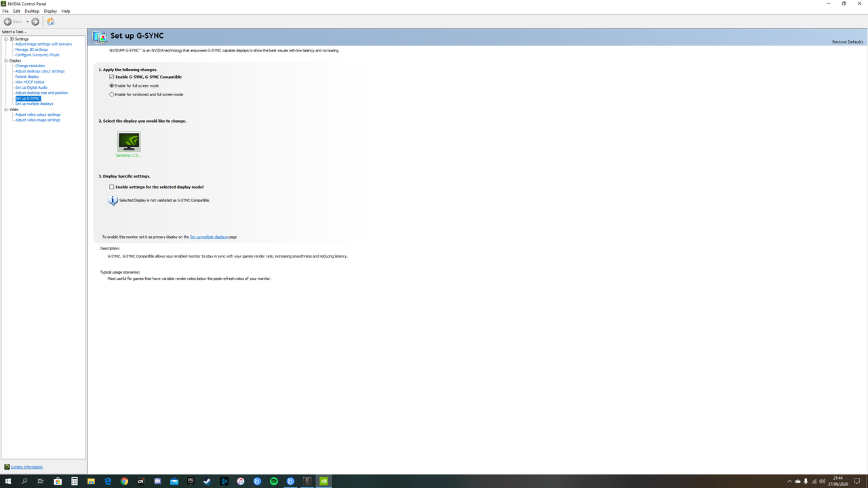Click the OneDrive cloud tray icon
The width and height of the screenshot is (868, 488).
[x=797, y=481]
